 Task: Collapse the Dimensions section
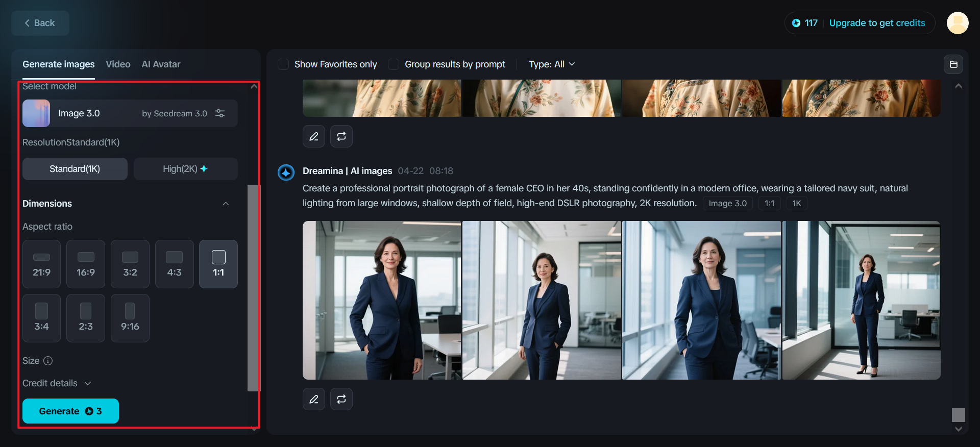click(226, 204)
